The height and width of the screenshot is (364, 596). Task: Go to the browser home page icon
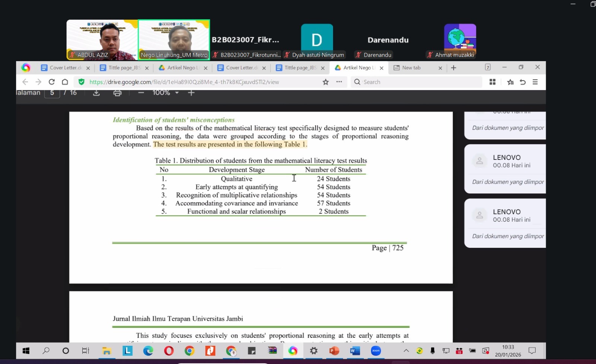coord(65,82)
